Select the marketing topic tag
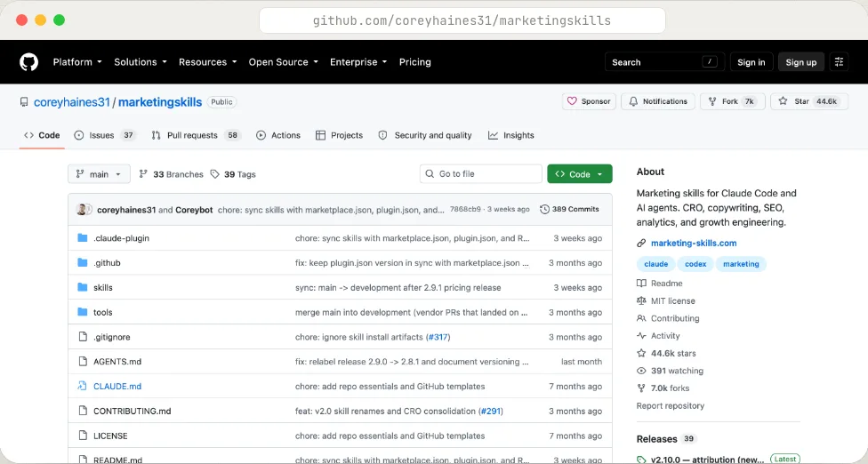Image resolution: width=868 pixels, height=464 pixels. [x=741, y=264]
